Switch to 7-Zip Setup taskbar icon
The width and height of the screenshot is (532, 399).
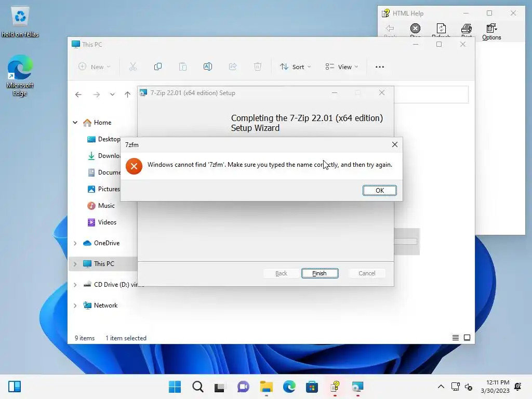pyautogui.click(x=357, y=387)
